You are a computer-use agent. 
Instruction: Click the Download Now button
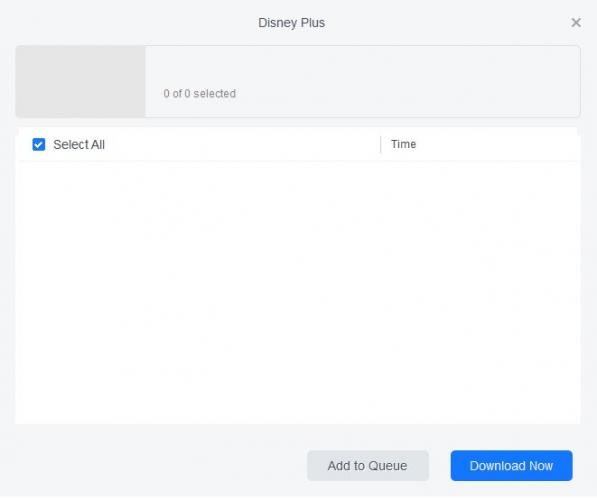[x=511, y=465]
